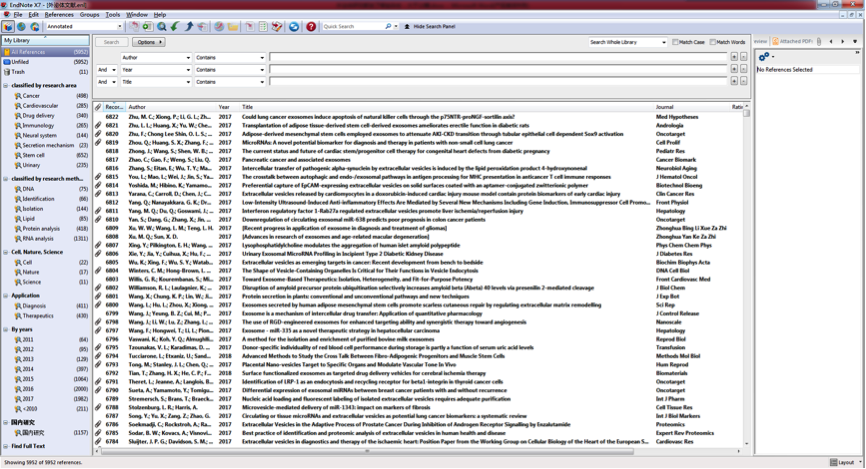Switch to the Attached PDFs tab
Image resolution: width=866 pixels, height=469 pixels.
coord(792,41)
